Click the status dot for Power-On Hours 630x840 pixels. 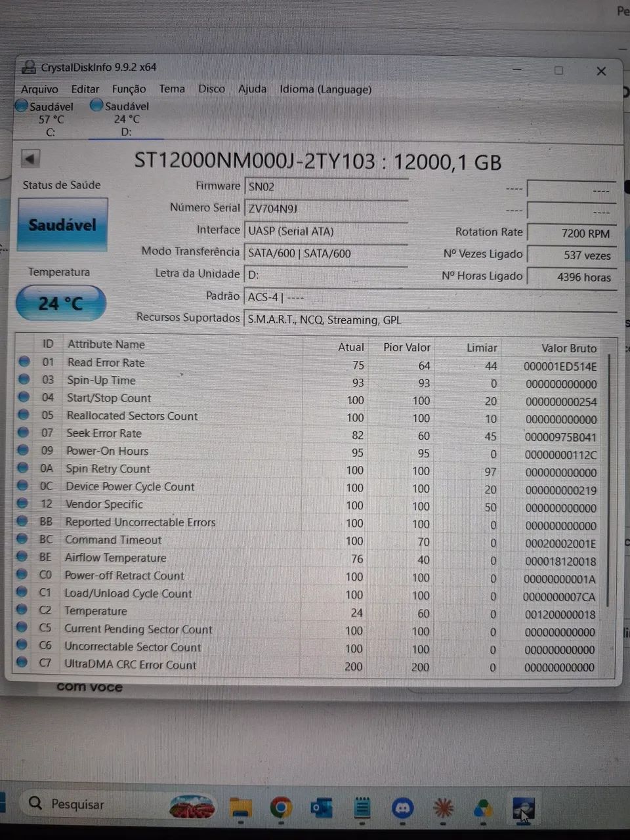[23, 450]
